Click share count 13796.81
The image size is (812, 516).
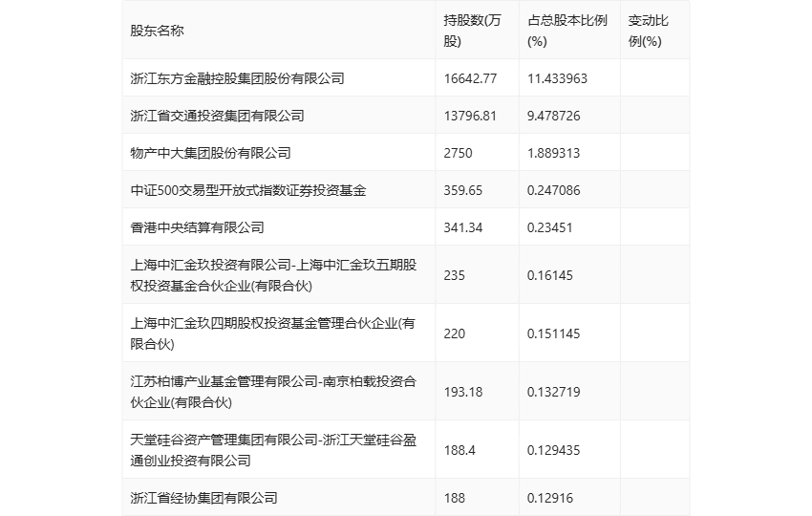point(470,116)
